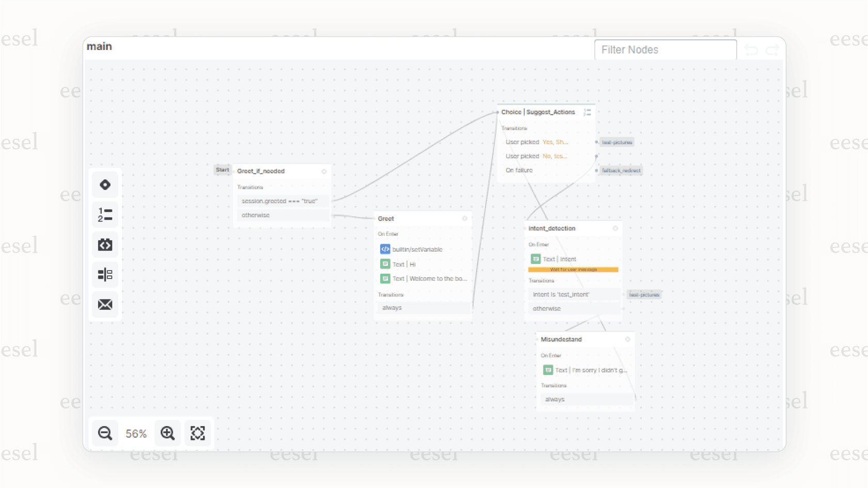Redo the last undone change

point(772,50)
